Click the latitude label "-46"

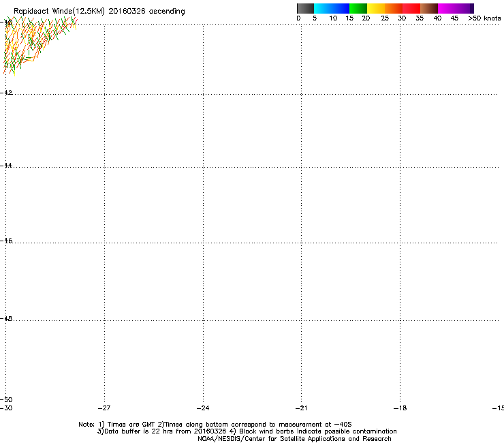click(x=6, y=241)
